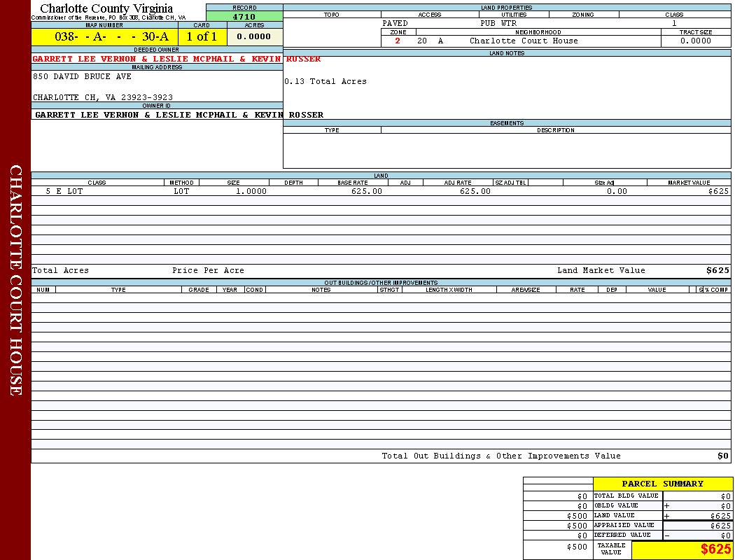Viewport: 735px width, 560px height.
Task: Select the yellow map number 038-A-30-A field
Action: pyautogui.click(x=104, y=36)
